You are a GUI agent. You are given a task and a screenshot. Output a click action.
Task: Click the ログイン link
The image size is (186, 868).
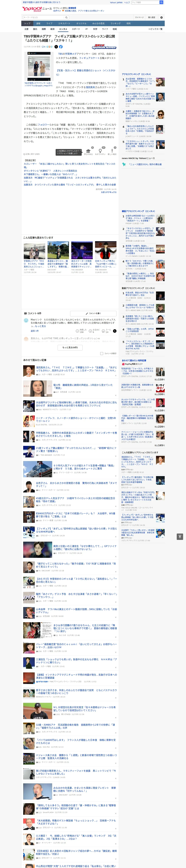point(57,11)
